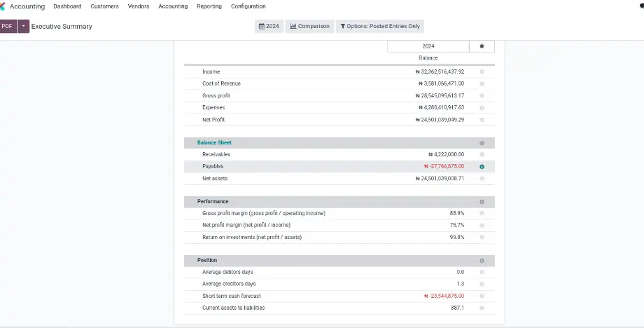Click the info icon on Cost of Revenue row
644x328 pixels.
(x=482, y=84)
